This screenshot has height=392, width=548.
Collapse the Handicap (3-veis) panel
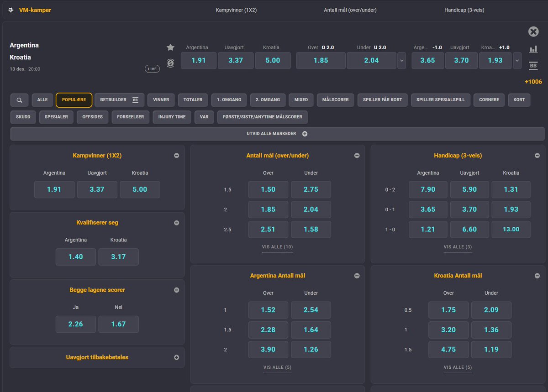pyautogui.click(x=537, y=155)
